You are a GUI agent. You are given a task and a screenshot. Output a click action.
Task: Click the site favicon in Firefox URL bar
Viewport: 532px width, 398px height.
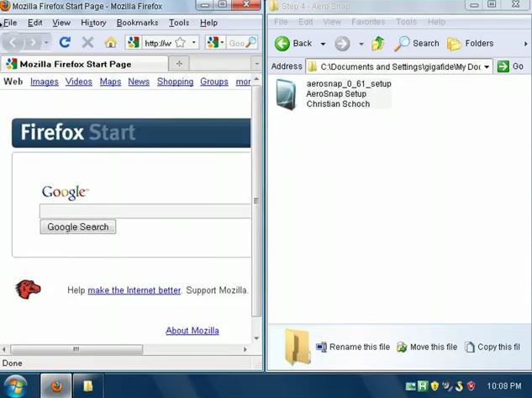coord(134,42)
